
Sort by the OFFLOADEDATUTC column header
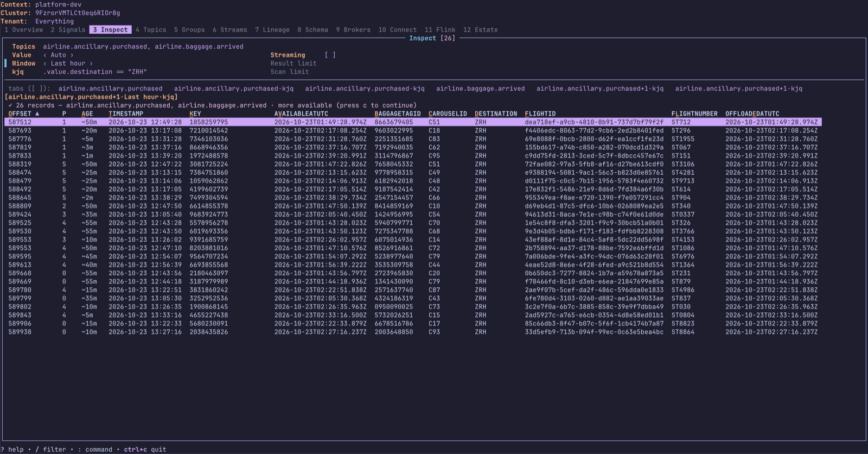[752, 114]
